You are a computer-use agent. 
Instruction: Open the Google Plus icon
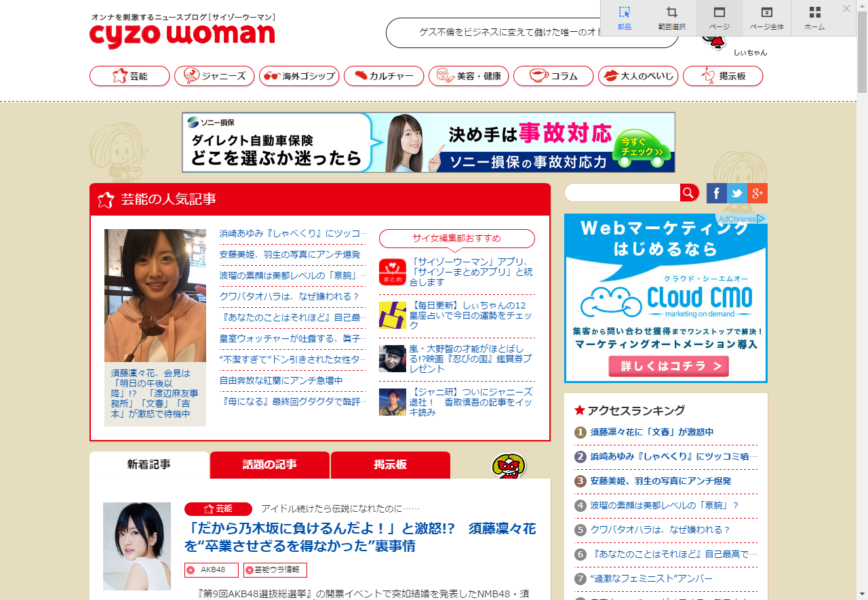coord(757,193)
